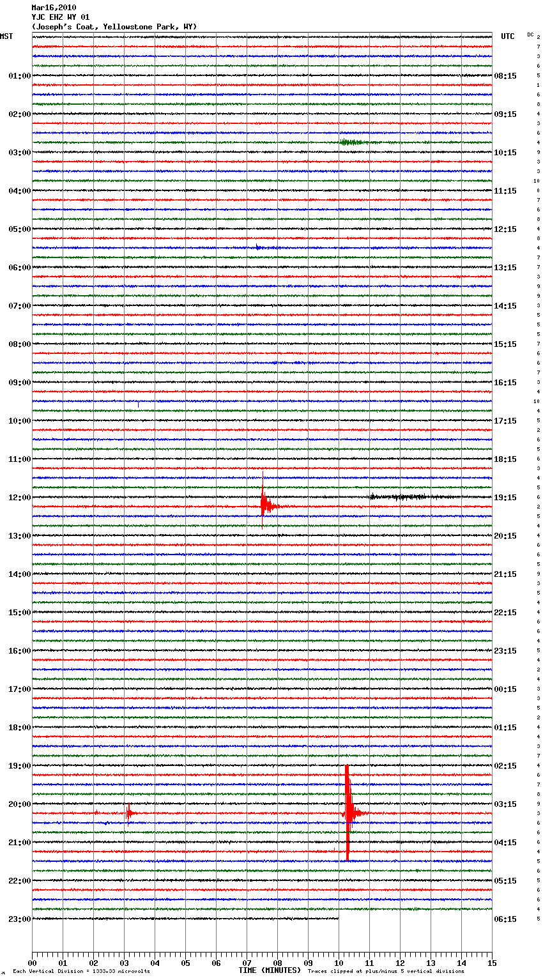Select the 21:00 MST time label
Screen dimensions: 543x980
tap(19, 843)
